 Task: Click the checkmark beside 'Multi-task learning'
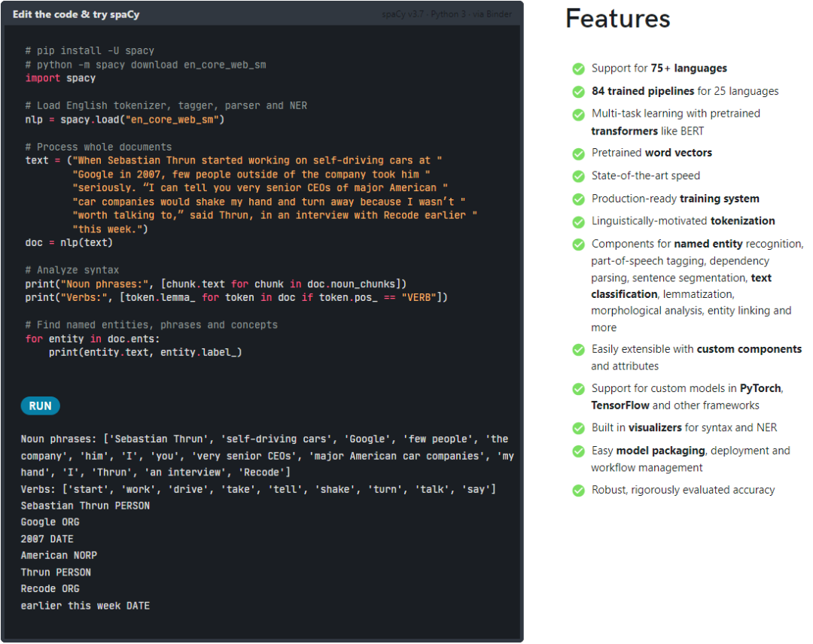578,114
